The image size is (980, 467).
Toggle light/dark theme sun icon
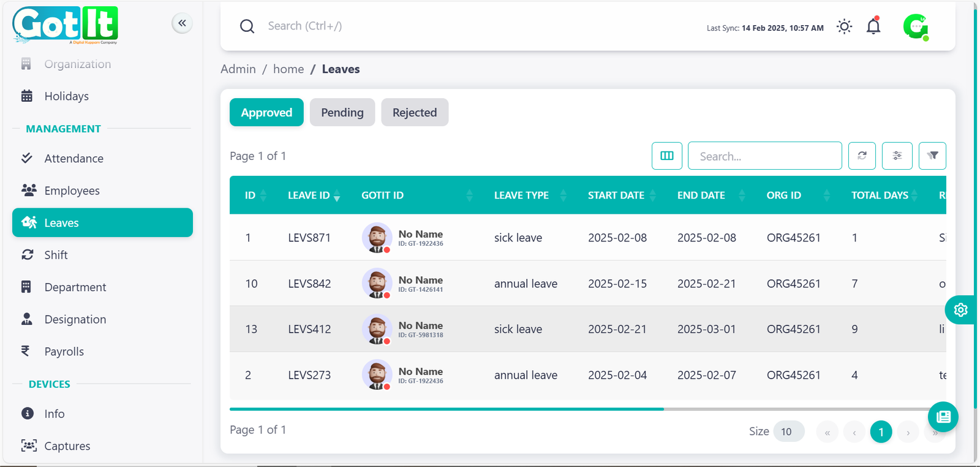(844, 26)
